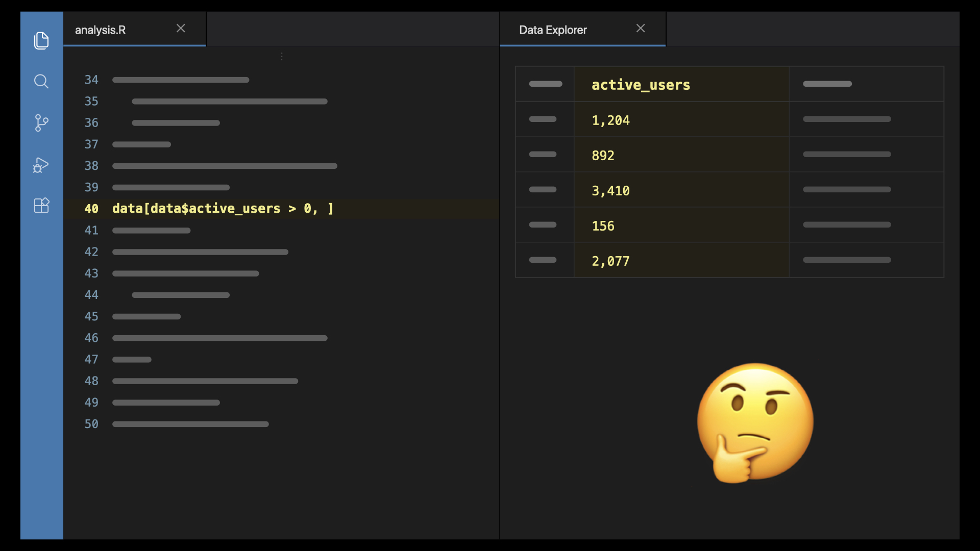Open the Run and Debug icon

pyautogui.click(x=41, y=165)
